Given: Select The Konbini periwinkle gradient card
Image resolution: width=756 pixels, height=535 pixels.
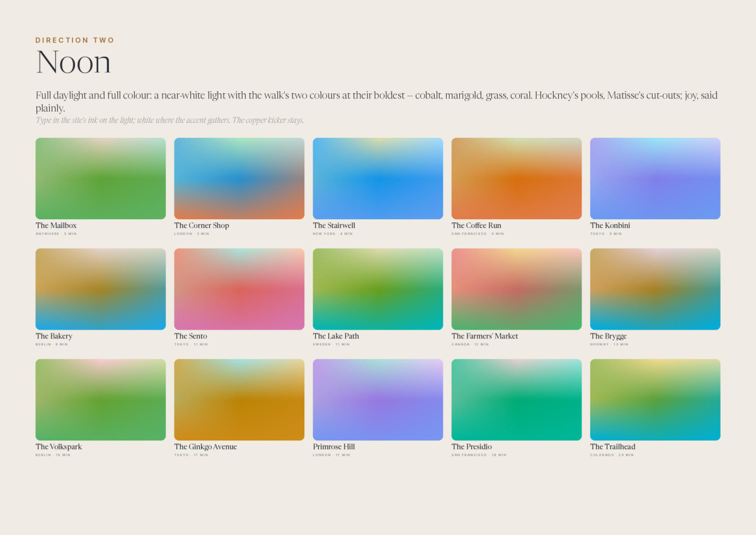Looking at the screenshot, I should (655, 178).
